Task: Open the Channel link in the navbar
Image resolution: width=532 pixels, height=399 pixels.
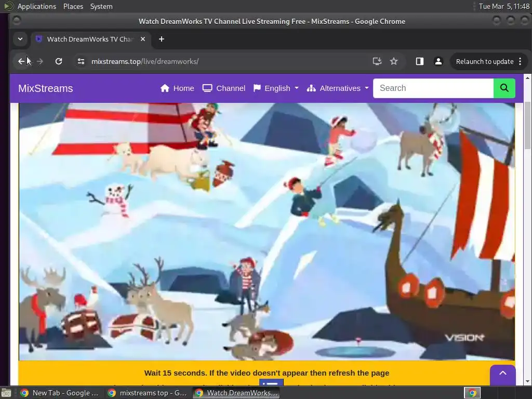Action: [223, 88]
